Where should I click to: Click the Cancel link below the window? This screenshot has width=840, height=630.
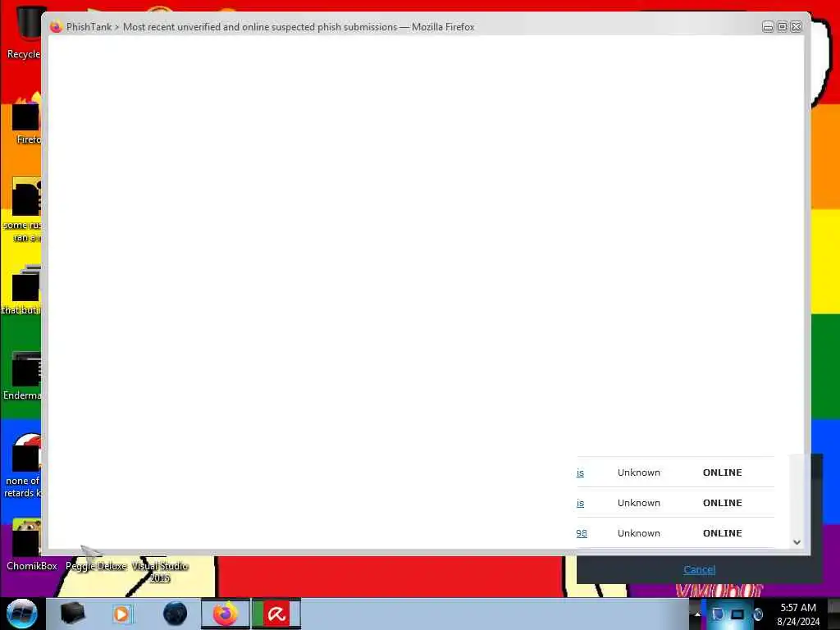(x=699, y=569)
